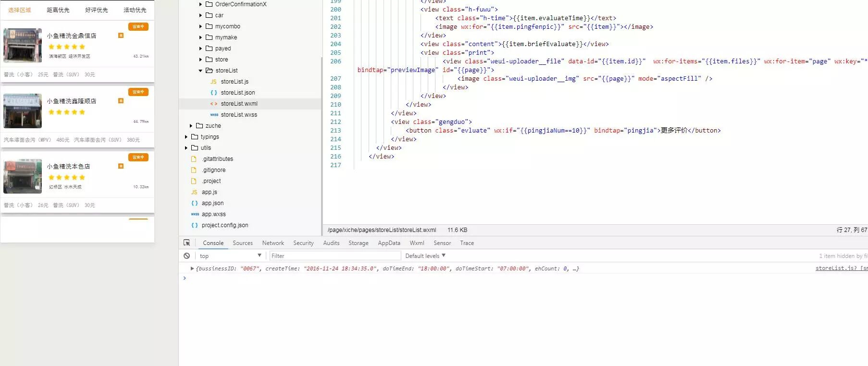Expand the OrderConfirmationX folder arrow
868x366 pixels.
point(200,4)
